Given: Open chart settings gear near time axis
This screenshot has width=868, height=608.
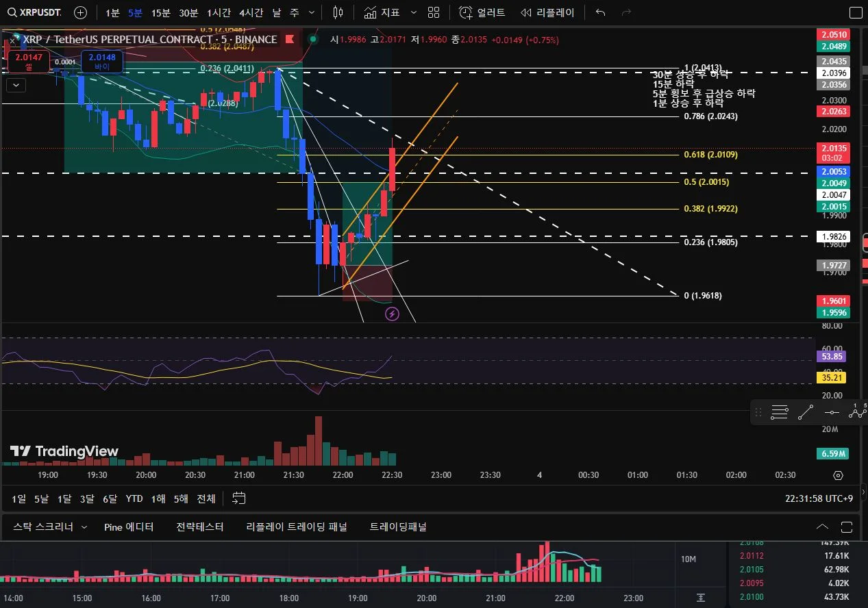Looking at the screenshot, I should 838,475.
